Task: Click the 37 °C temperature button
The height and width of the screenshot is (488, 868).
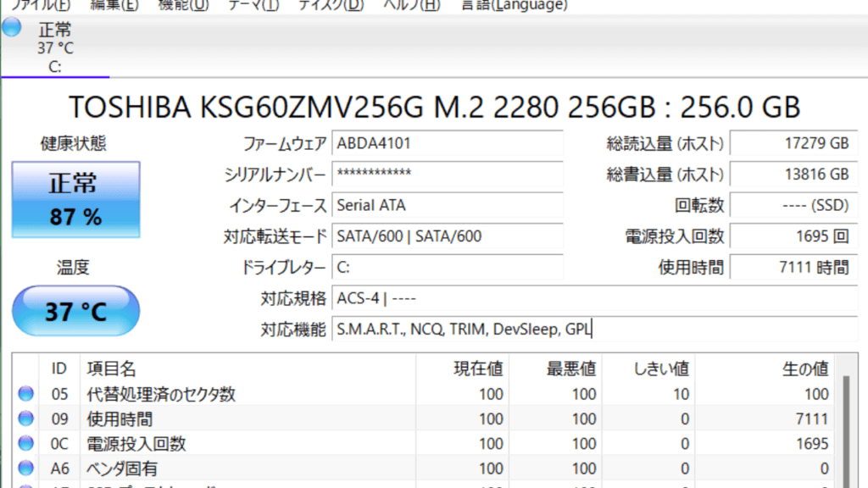Action: coord(75,311)
